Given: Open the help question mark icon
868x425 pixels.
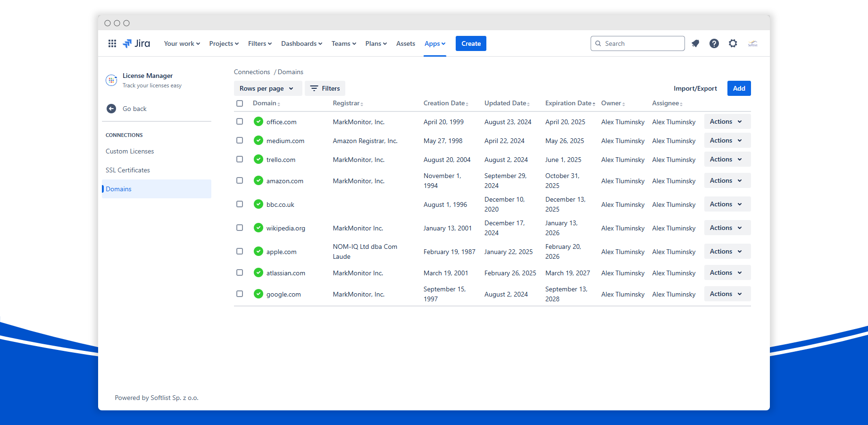Looking at the screenshot, I should [714, 43].
